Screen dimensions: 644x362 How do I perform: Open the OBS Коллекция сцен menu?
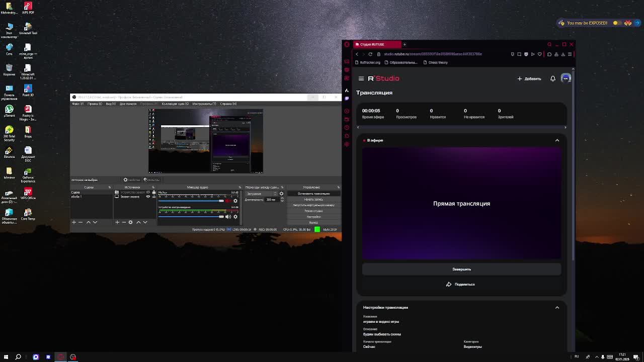(175, 104)
